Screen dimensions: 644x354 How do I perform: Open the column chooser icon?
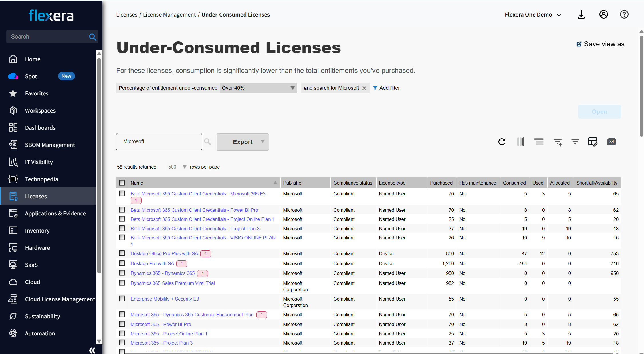click(x=521, y=142)
